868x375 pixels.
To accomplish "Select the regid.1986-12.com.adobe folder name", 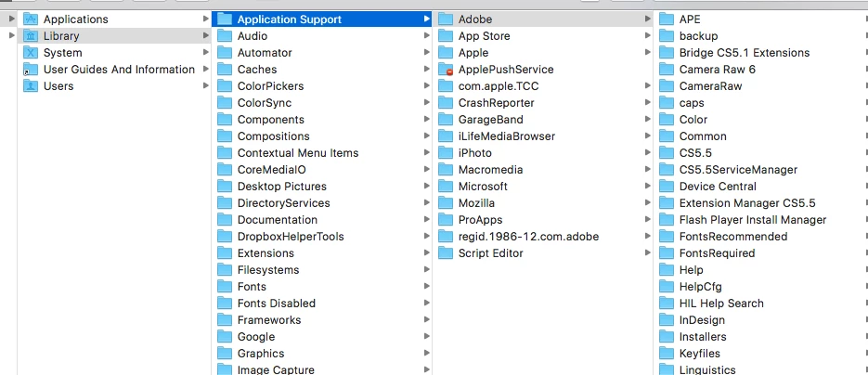I will pyautogui.click(x=528, y=237).
